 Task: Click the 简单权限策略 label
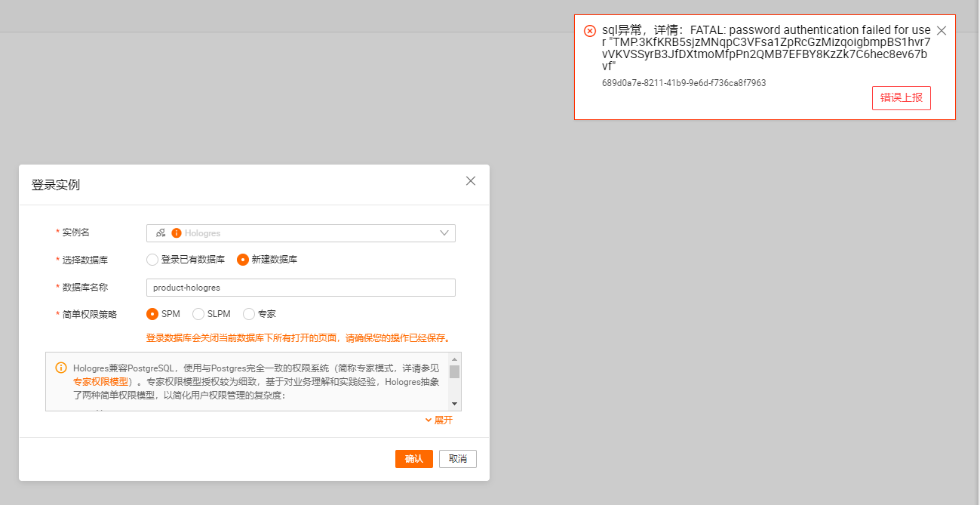pyautogui.click(x=90, y=314)
